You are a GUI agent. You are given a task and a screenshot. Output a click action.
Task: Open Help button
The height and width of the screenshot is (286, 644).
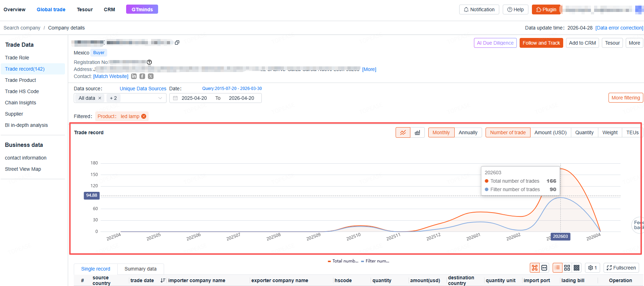tap(515, 9)
